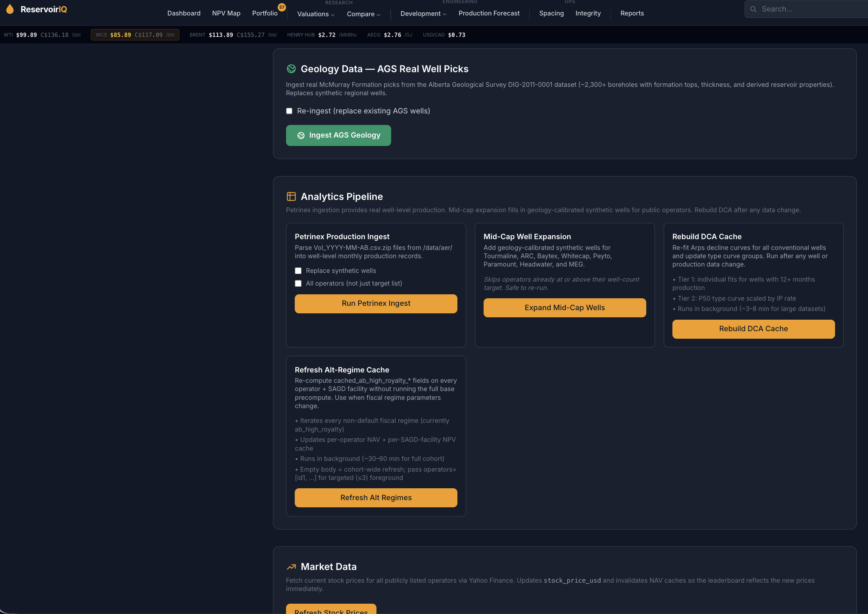Image resolution: width=868 pixels, height=614 pixels.
Task: Click the stock_price_usd code text
Action: pyautogui.click(x=572, y=581)
